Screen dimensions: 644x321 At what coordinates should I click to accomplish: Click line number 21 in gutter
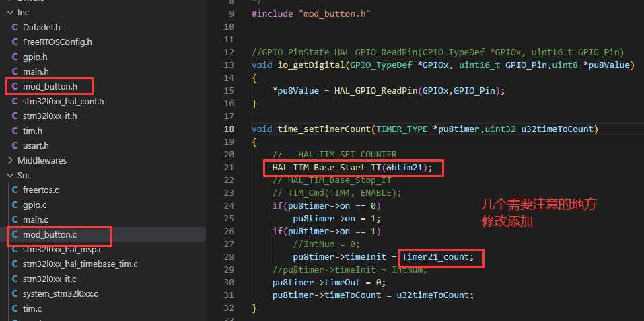[229, 167]
